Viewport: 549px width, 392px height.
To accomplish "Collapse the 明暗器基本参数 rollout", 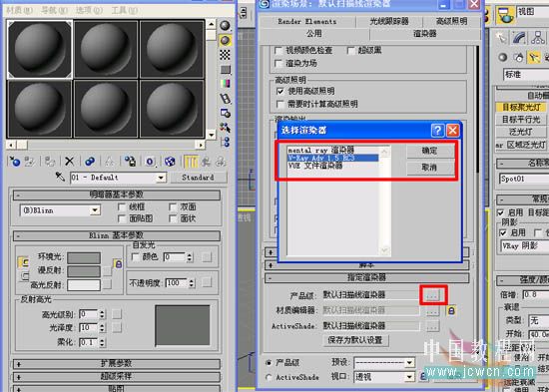I will click(116, 195).
